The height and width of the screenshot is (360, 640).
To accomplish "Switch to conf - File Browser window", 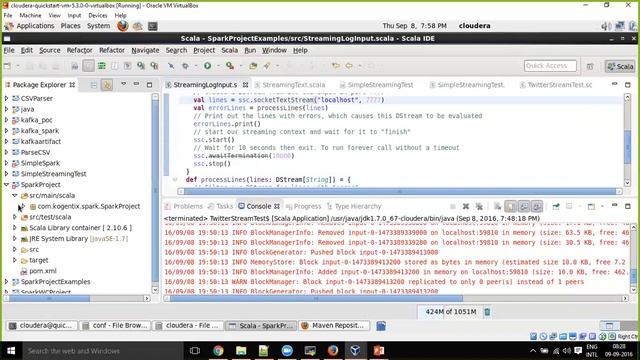I will point(115,326).
